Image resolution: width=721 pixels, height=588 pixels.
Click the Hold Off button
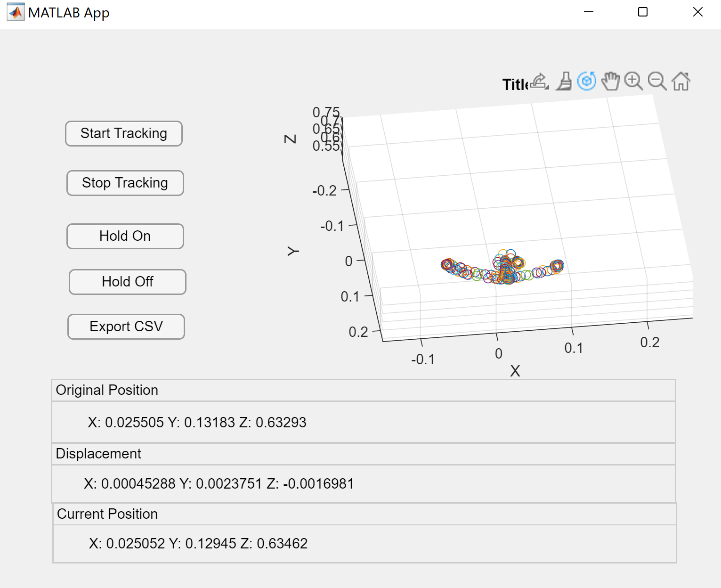pos(128,282)
